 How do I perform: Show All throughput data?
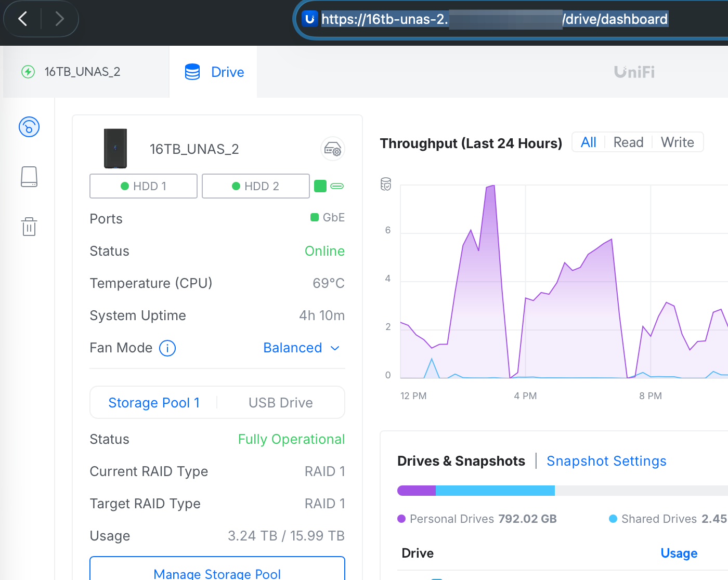pyautogui.click(x=588, y=142)
